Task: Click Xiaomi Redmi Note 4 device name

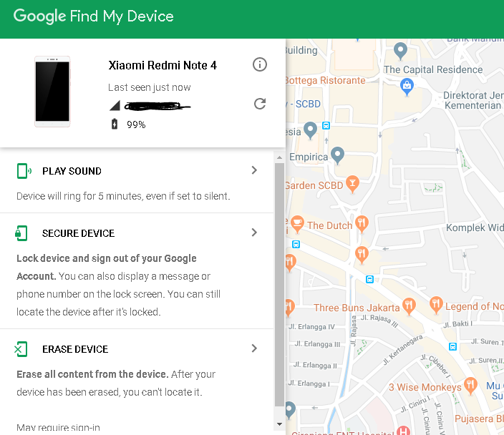Action: coord(163,66)
